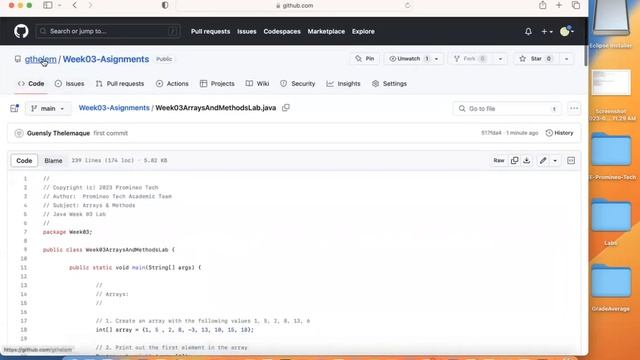Edit this file with pencil icon
The image size is (640, 360).
pyautogui.click(x=543, y=160)
